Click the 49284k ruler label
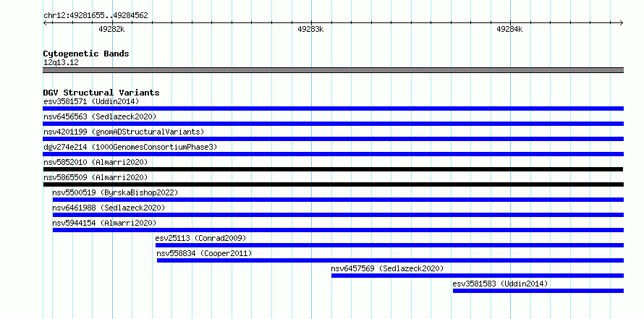The image size is (644, 319). pyautogui.click(x=509, y=29)
